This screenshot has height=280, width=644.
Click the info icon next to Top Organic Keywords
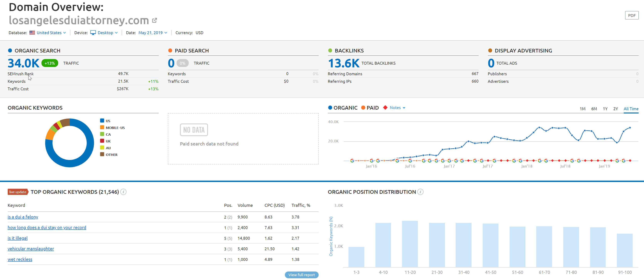(123, 192)
